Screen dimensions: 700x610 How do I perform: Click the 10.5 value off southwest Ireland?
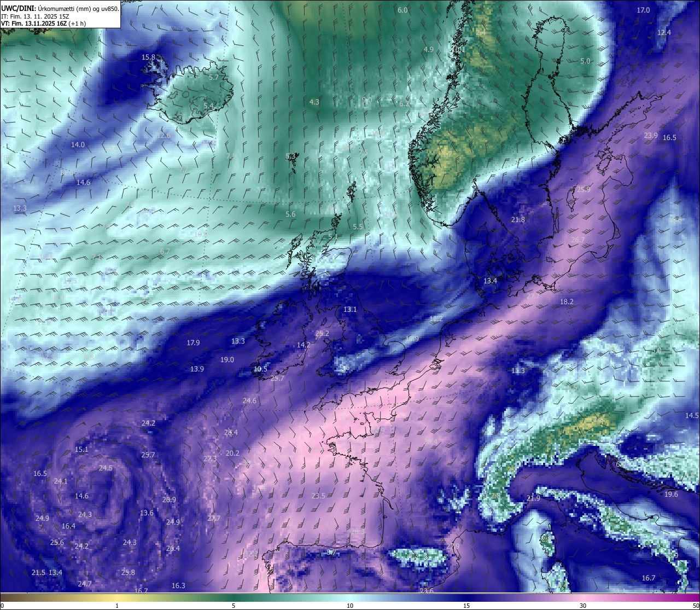[x=260, y=369]
